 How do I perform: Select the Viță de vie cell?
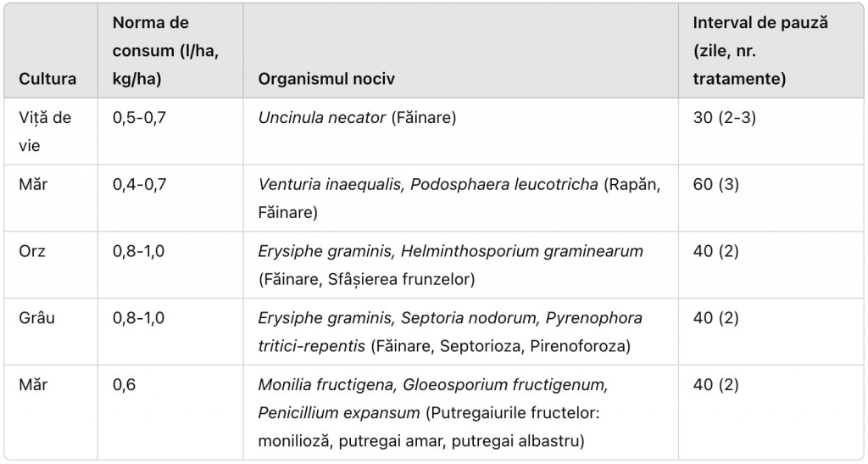[45, 131]
